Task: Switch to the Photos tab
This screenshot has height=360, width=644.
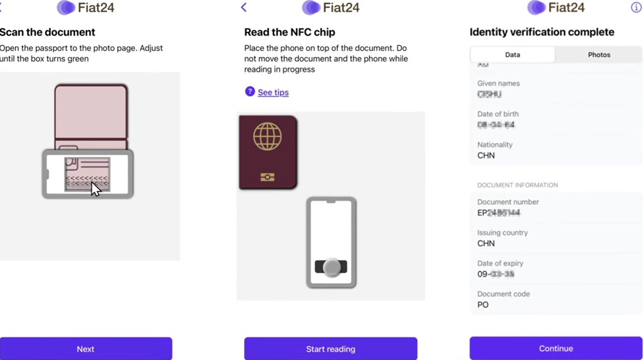Action: 599,55
